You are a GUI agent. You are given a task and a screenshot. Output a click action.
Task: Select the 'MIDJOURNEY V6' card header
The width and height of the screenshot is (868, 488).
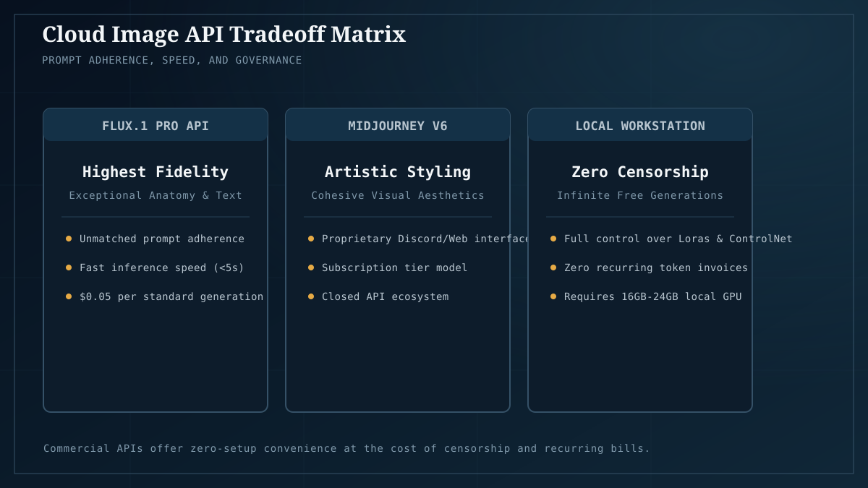pos(398,125)
